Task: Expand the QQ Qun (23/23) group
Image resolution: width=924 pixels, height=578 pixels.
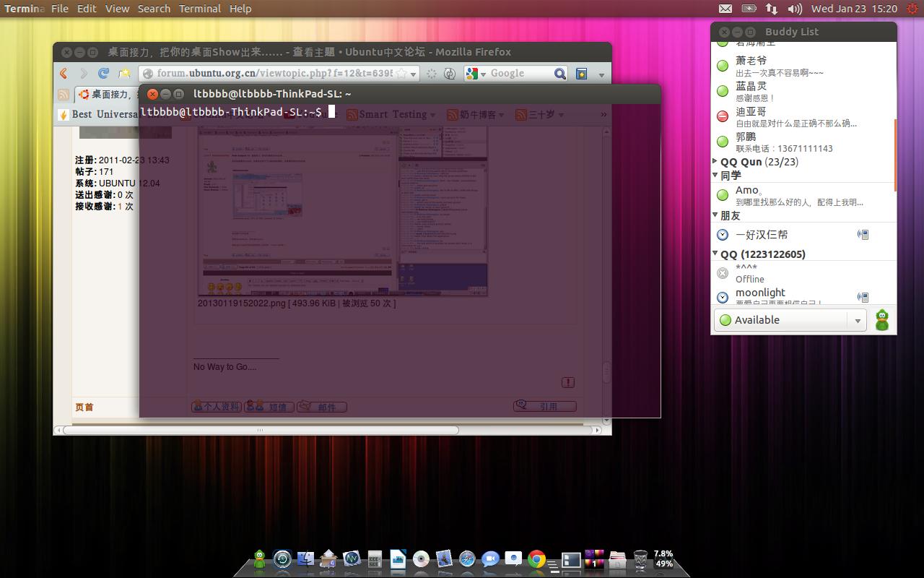Action: pyautogui.click(x=715, y=162)
